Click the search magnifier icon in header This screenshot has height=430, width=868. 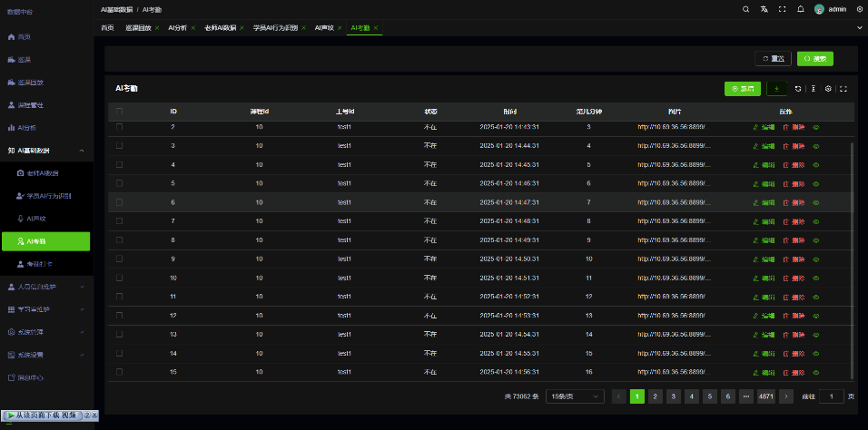(746, 9)
